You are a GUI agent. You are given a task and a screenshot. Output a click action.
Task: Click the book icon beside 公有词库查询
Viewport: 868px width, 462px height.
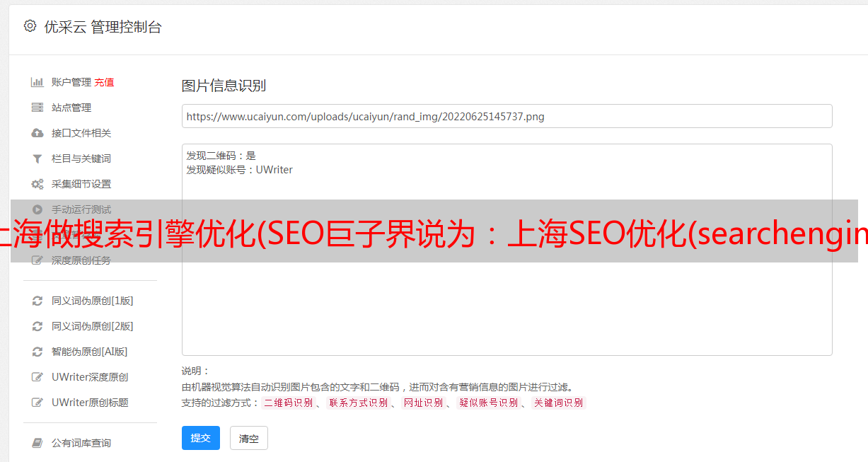(x=37, y=443)
